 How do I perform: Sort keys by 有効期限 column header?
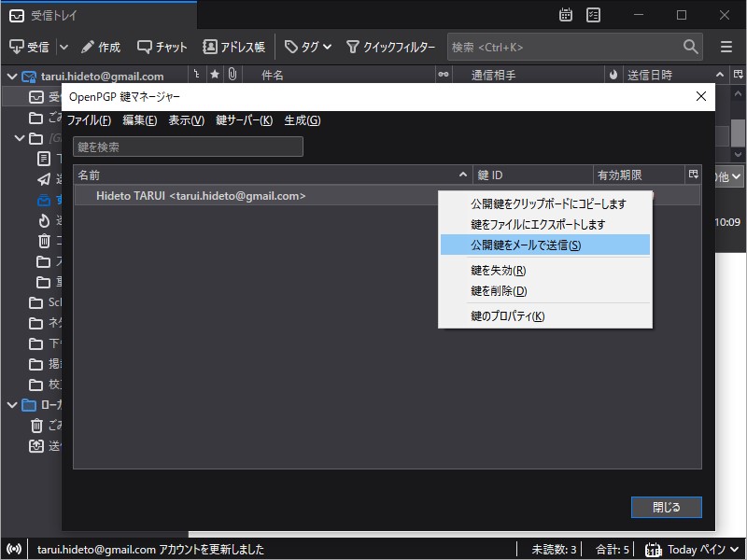point(639,175)
